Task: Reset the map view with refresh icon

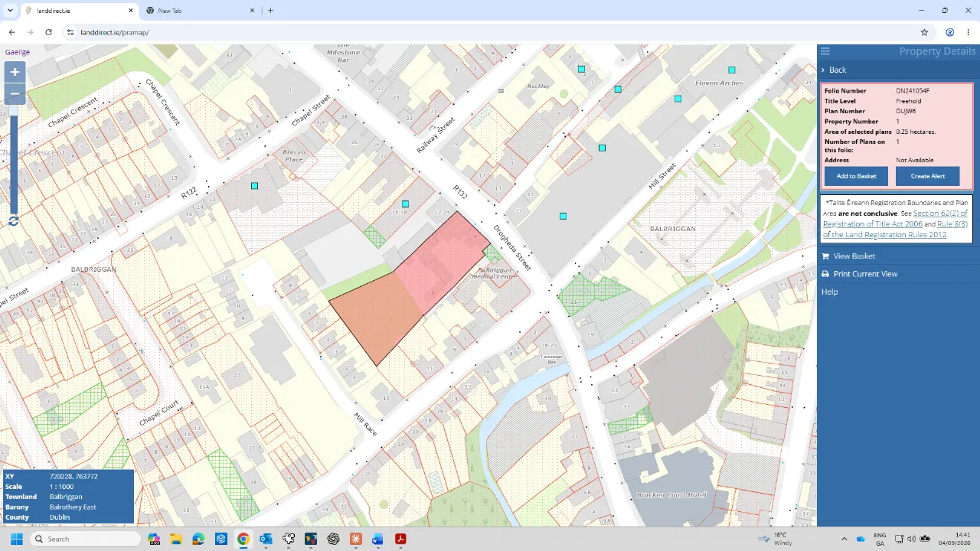Action: pyautogui.click(x=13, y=221)
